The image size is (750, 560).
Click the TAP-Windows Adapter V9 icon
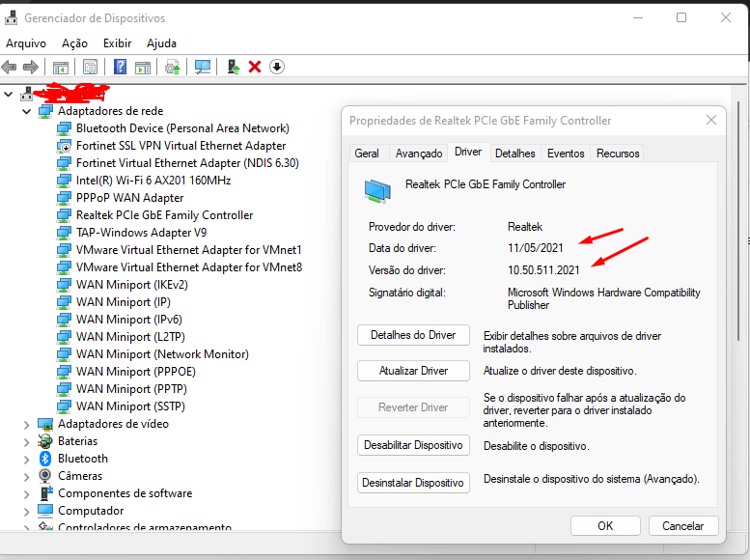(x=64, y=233)
